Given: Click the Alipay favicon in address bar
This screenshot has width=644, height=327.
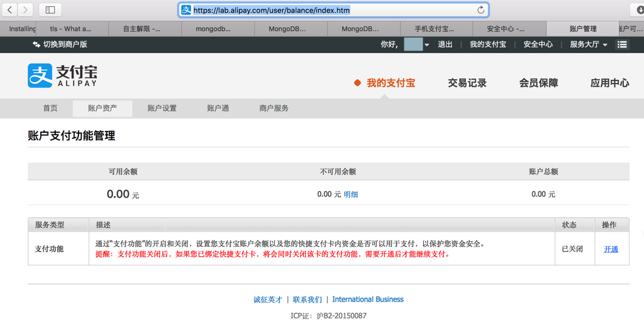Looking at the screenshot, I should (187, 10).
